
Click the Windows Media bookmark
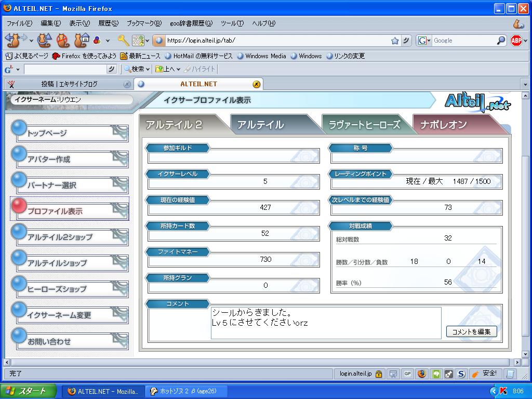pyautogui.click(x=262, y=56)
